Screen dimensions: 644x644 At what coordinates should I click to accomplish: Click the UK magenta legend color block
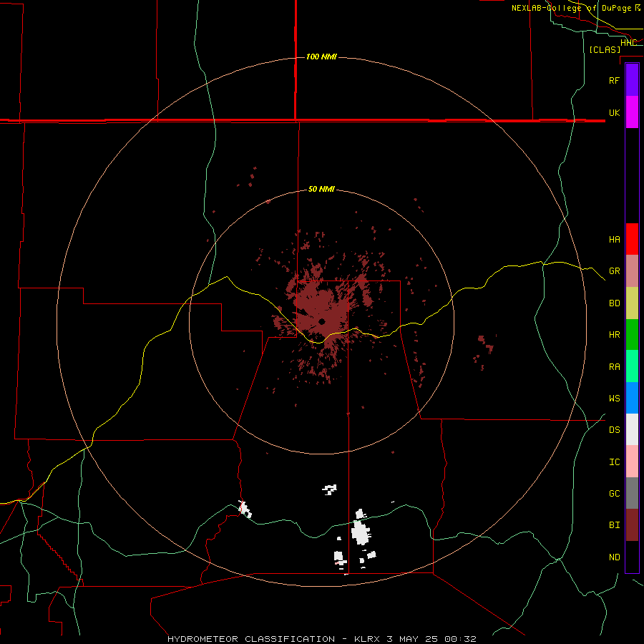632,112
